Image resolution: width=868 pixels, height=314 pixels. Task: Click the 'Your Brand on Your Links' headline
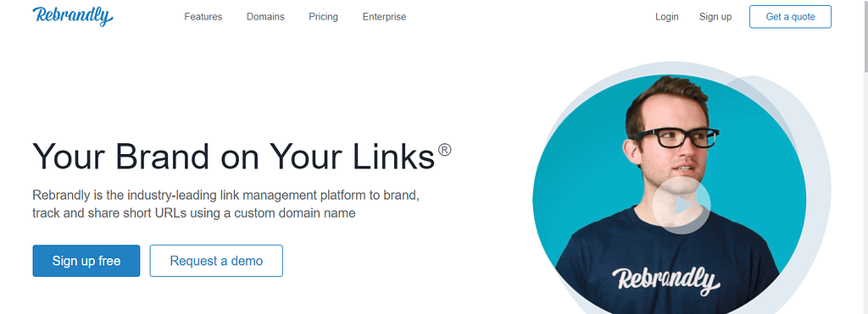point(234,156)
